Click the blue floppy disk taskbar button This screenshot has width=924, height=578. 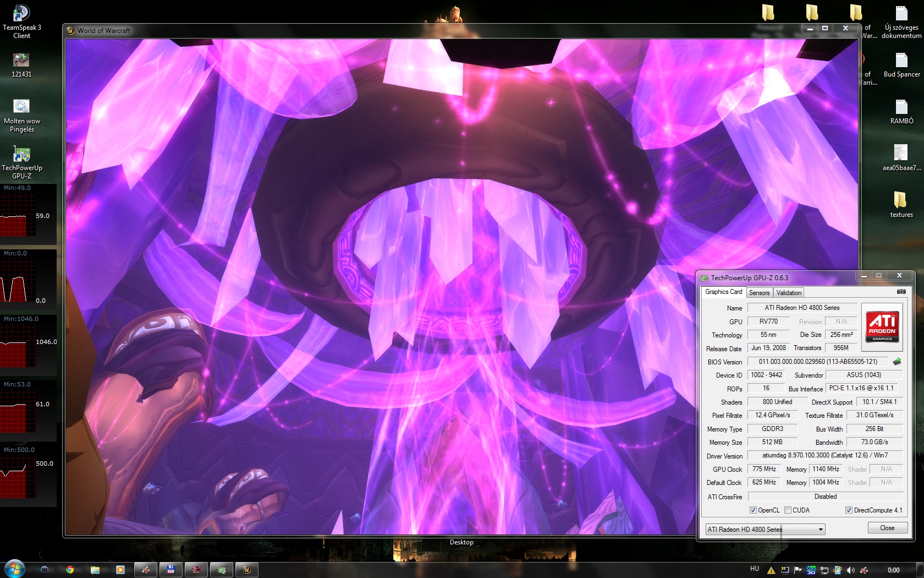(x=171, y=570)
